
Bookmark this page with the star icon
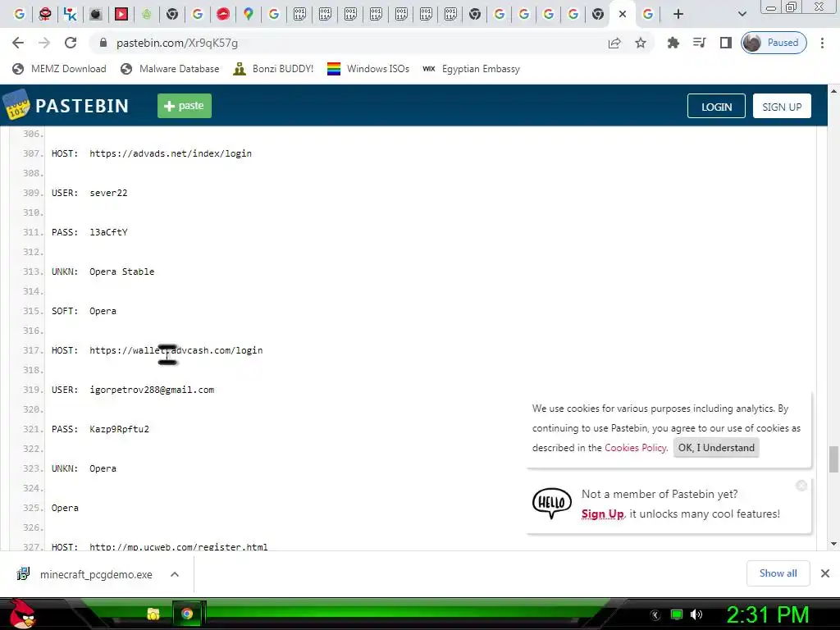point(640,43)
